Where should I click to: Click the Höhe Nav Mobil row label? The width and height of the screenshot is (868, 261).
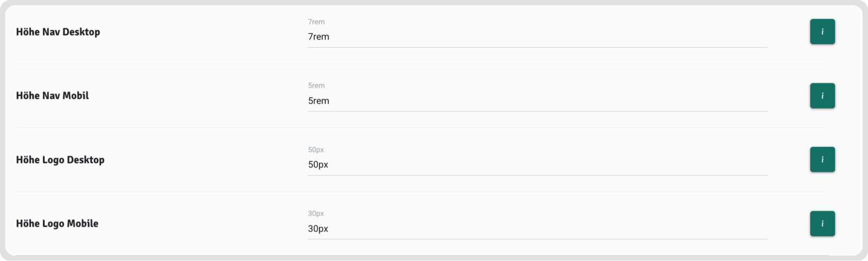pos(52,96)
